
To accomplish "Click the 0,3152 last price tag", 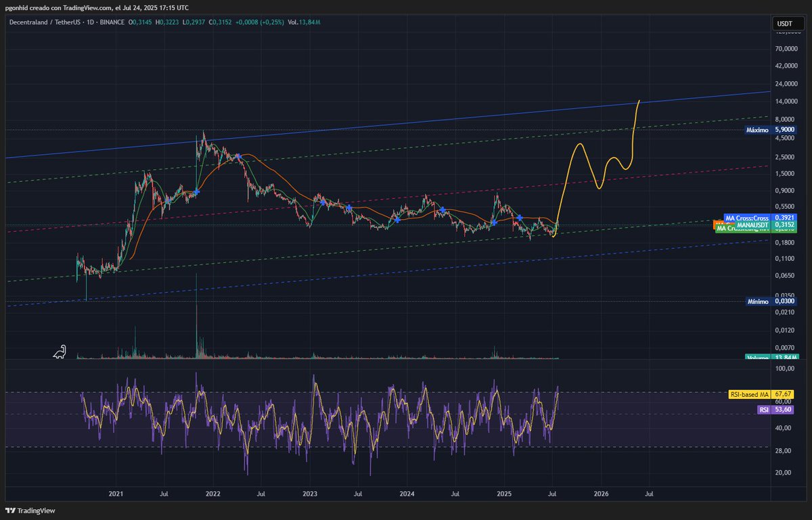I will pos(784,224).
